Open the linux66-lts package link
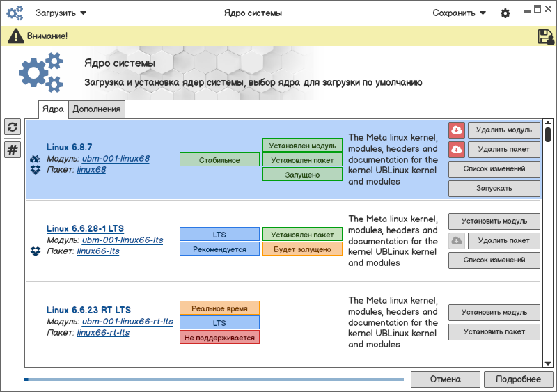Screen dimensions: 557x392 click(98, 251)
